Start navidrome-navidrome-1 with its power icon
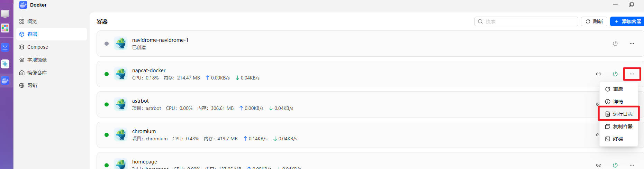 [615, 44]
